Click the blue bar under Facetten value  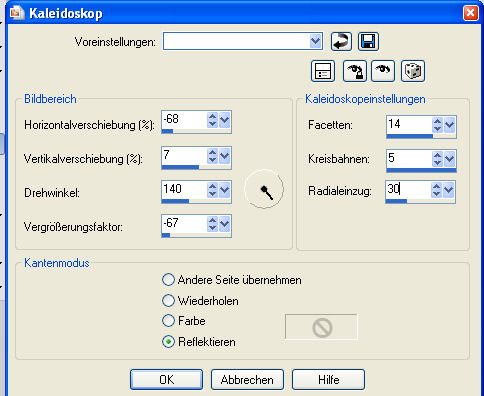(410, 136)
